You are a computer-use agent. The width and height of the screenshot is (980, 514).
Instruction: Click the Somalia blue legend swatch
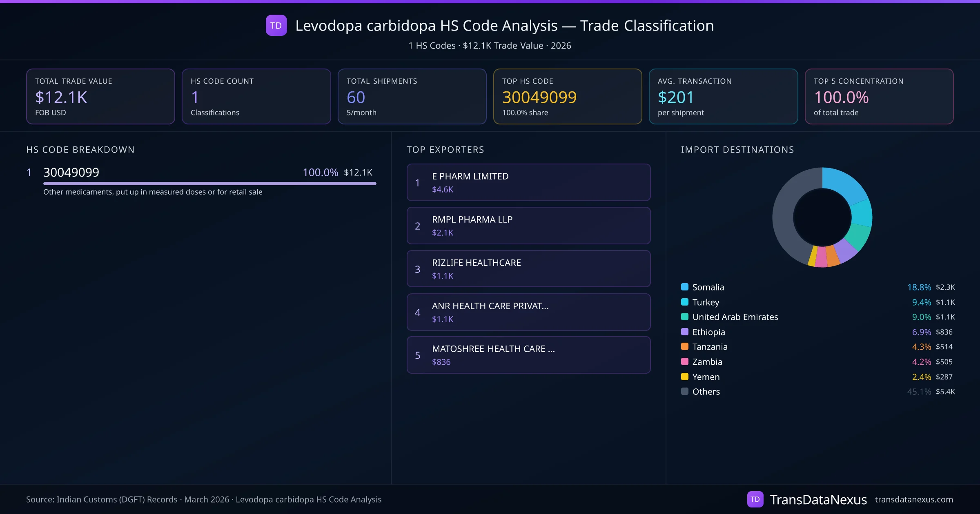coord(685,287)
